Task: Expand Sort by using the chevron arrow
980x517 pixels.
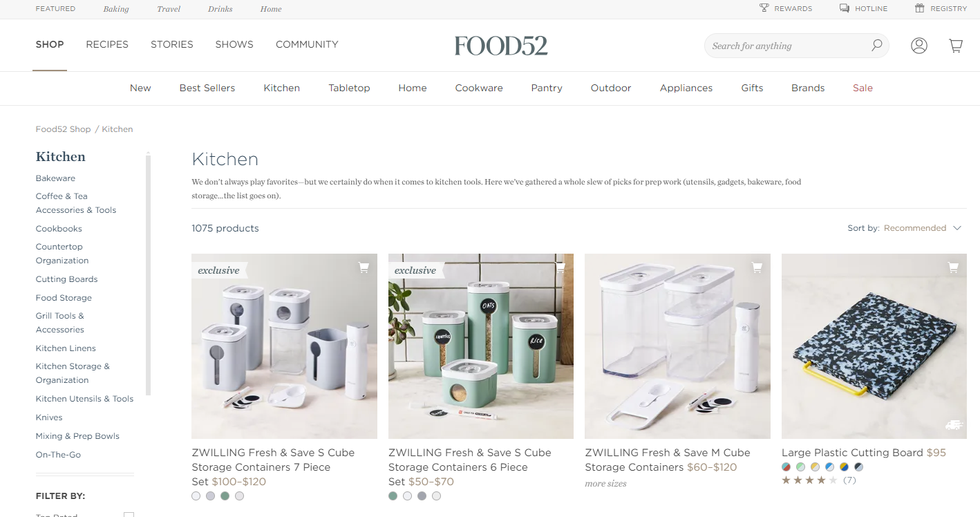Action: 957,228
